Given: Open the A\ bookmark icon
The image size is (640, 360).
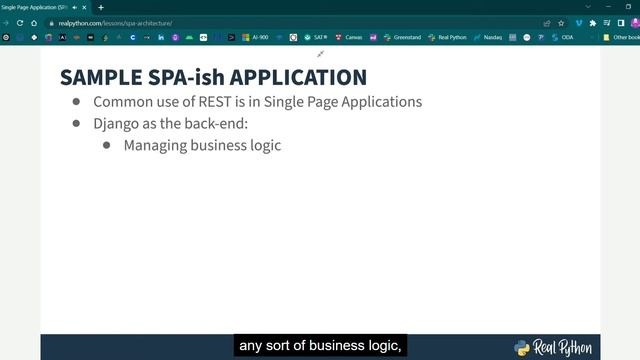Looking at the screenshot, I should 62,37.
